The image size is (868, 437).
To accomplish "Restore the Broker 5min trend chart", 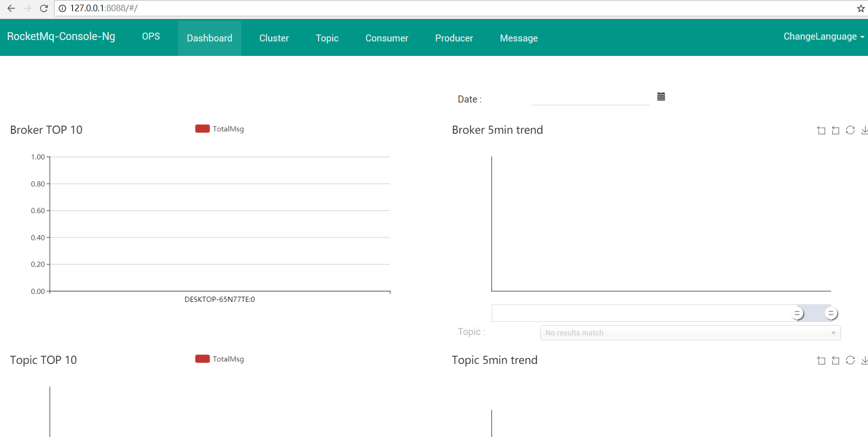I will tap(850, 130).
